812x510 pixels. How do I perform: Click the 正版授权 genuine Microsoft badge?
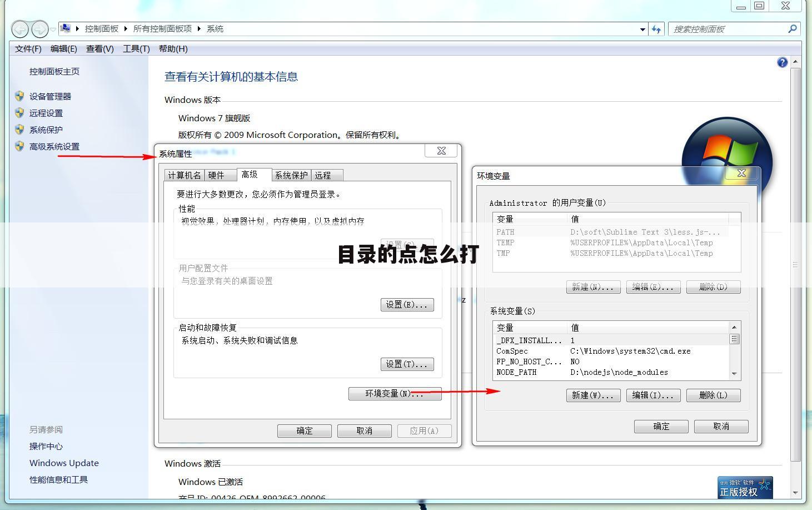[x=745, y=487]
